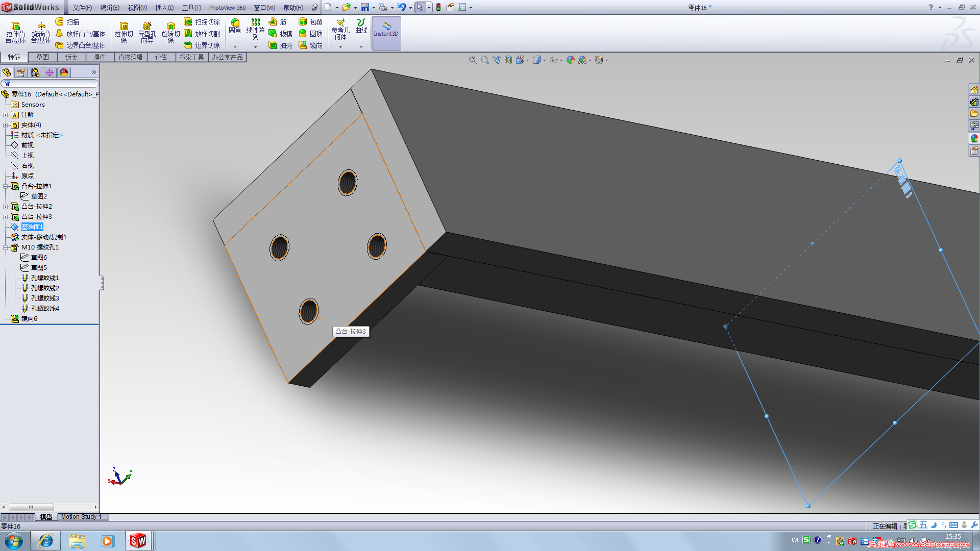Select the 圆角 fillet tool
The image size is (980, 551).
click(235, 26)
